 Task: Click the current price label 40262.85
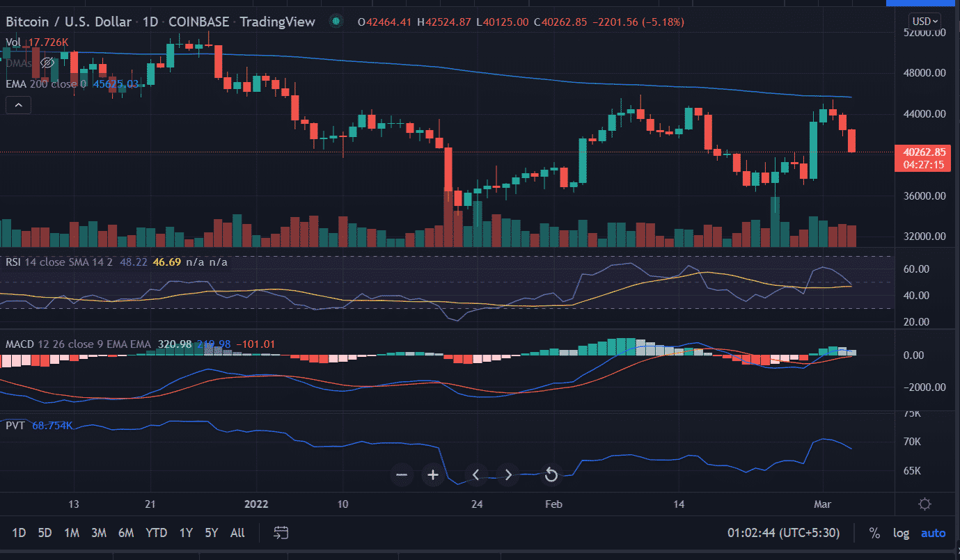pos(924,152)
